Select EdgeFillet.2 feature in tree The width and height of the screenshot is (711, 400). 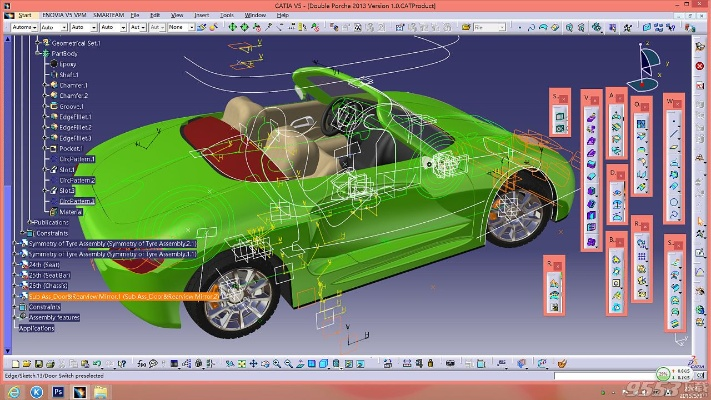coord(75,127)
